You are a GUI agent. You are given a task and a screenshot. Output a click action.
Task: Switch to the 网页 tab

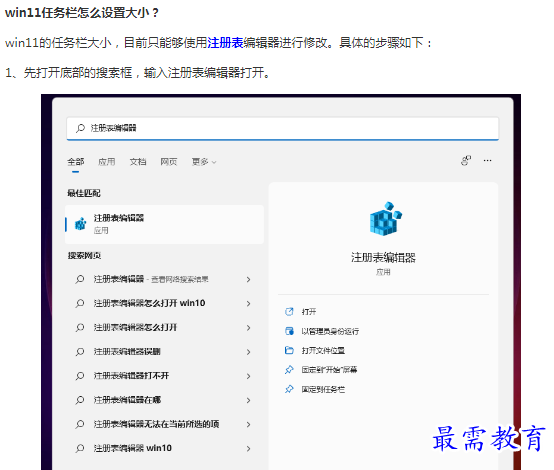tap(169, 161)
